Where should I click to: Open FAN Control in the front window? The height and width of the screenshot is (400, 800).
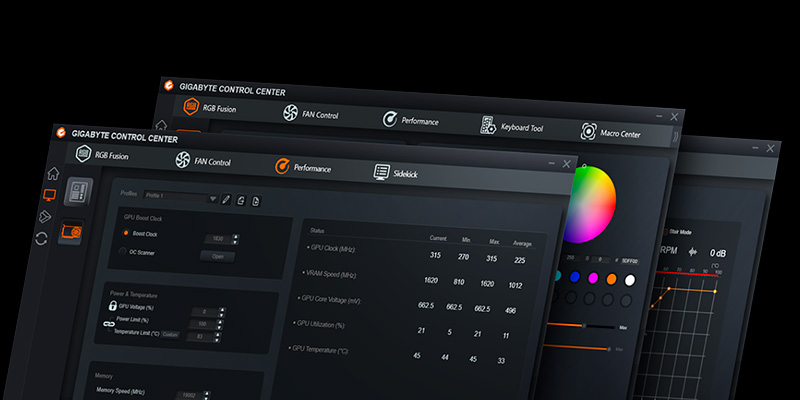coord(203,161)
